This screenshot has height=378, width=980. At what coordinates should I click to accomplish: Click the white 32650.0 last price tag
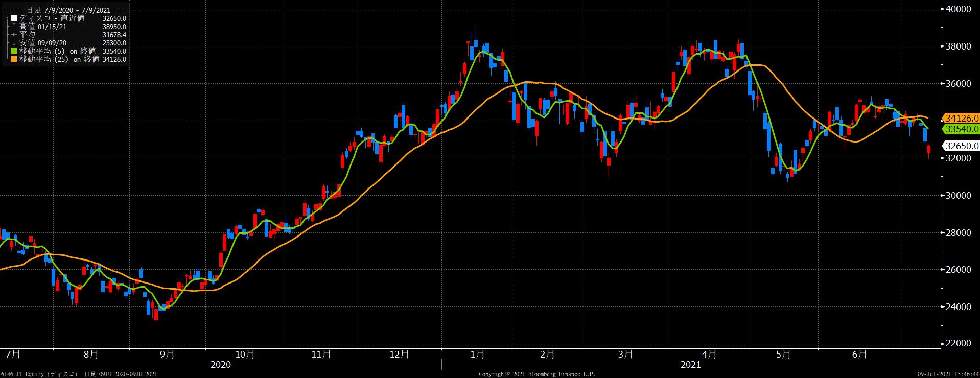coord(961,146)
